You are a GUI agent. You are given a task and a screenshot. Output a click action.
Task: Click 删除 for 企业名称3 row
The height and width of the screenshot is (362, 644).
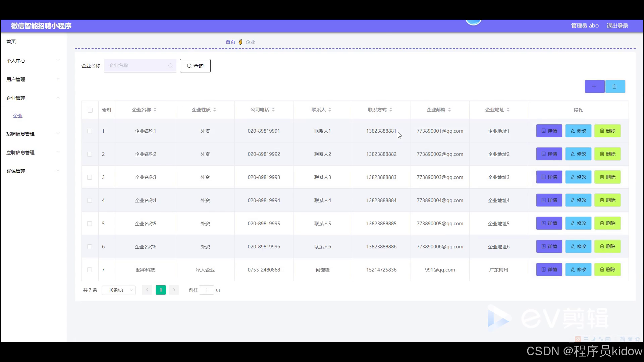coord(607,177)
